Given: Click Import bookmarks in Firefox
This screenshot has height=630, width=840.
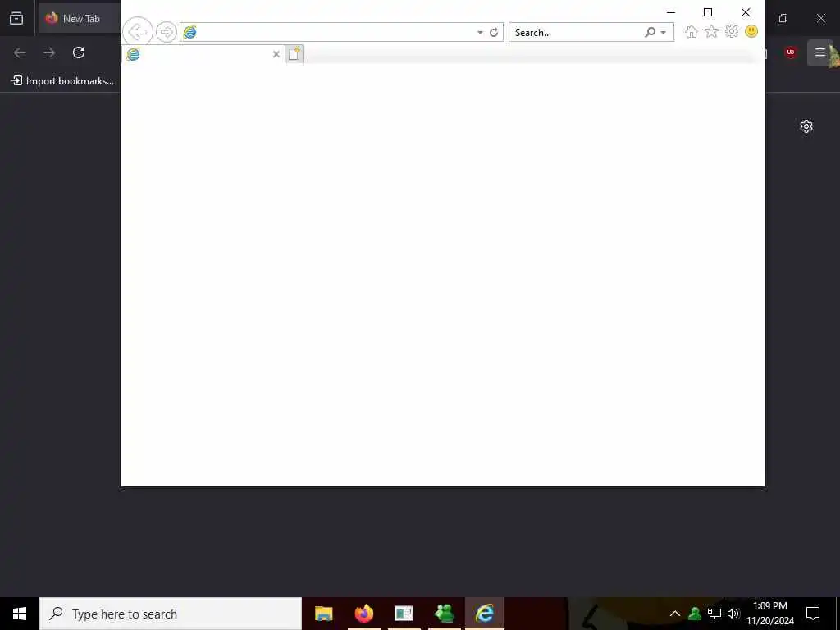Looking at the screenshot, I should (x=62, y=81).
